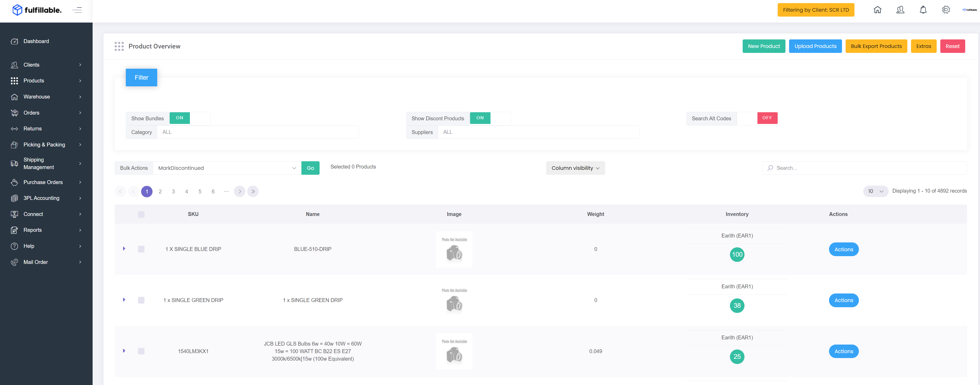The height and width of the screenshot is (385, 980).
Task: Click the product Search input field
Action: 864,168
